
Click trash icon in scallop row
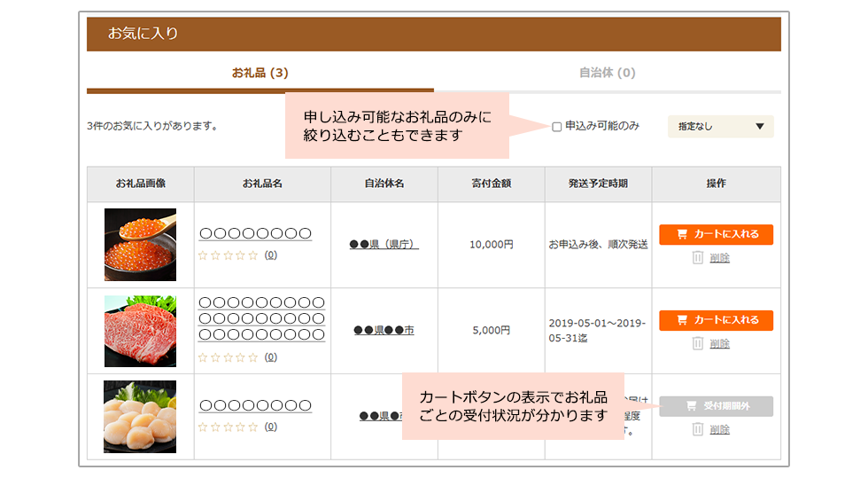coord(698,429)
